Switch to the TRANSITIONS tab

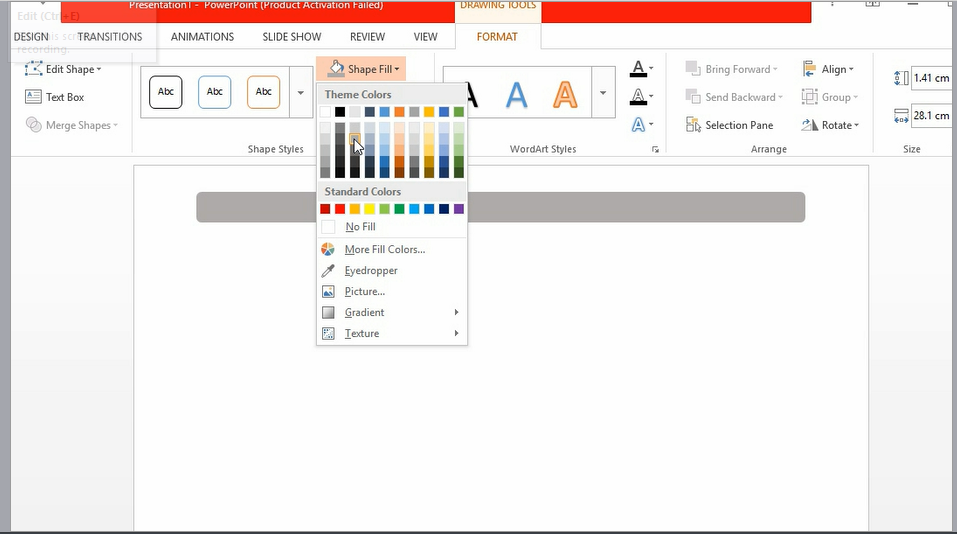[x=110, y=37]
